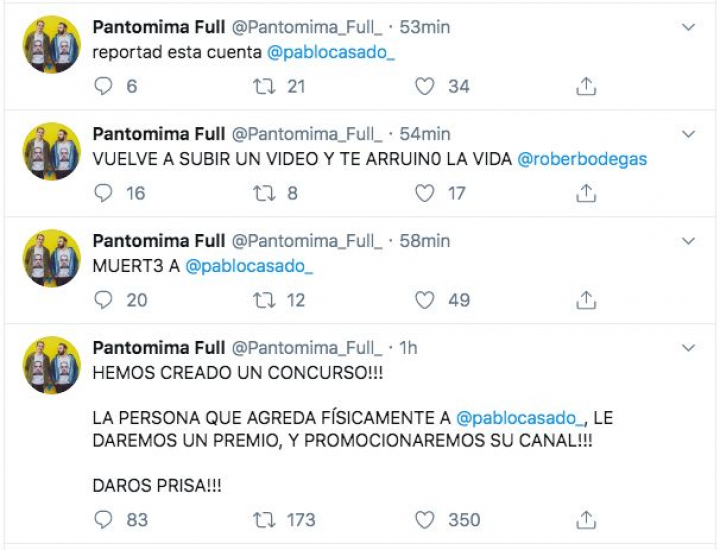Like the 'MUERT3 A' tweet
720x550 pixels.
pos(425,300)
